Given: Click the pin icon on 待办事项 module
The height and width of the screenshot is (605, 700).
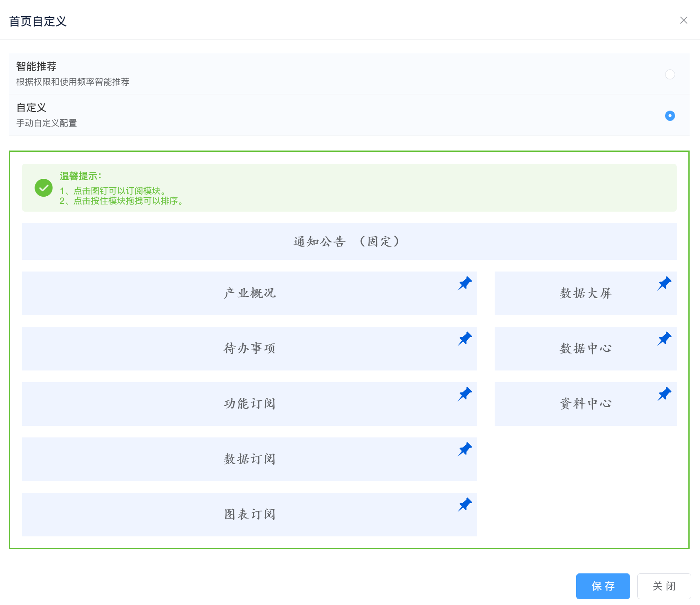Looking at the screenshot, I should [465, 339].
